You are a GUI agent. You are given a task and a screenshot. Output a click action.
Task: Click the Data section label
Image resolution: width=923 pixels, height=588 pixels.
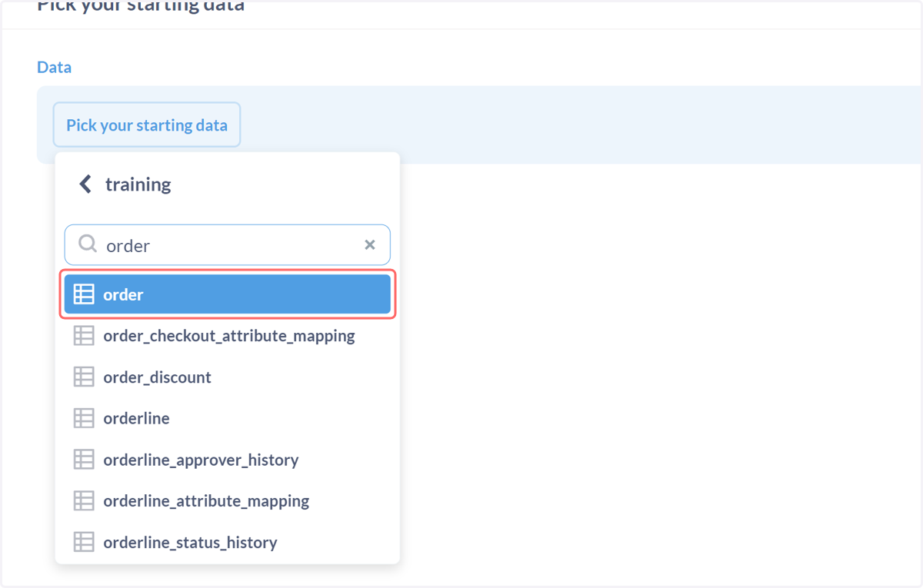[x=54, y=67]
